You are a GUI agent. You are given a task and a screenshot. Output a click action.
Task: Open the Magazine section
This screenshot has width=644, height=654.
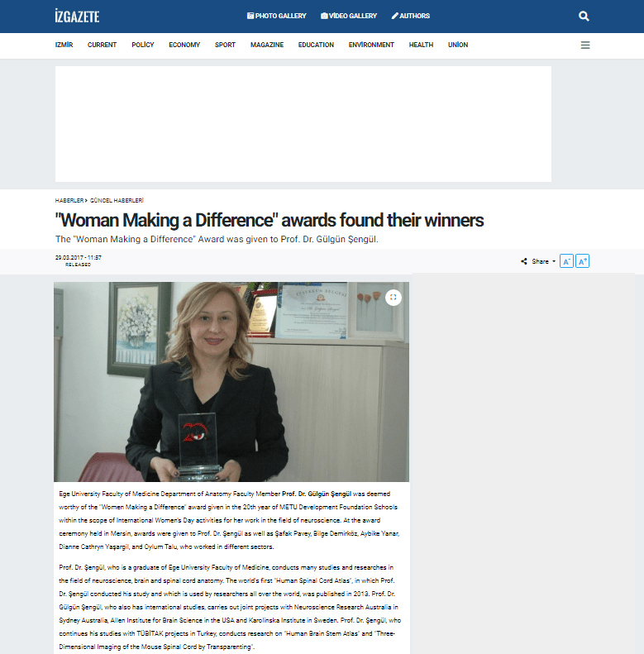[x=267, y=45]
